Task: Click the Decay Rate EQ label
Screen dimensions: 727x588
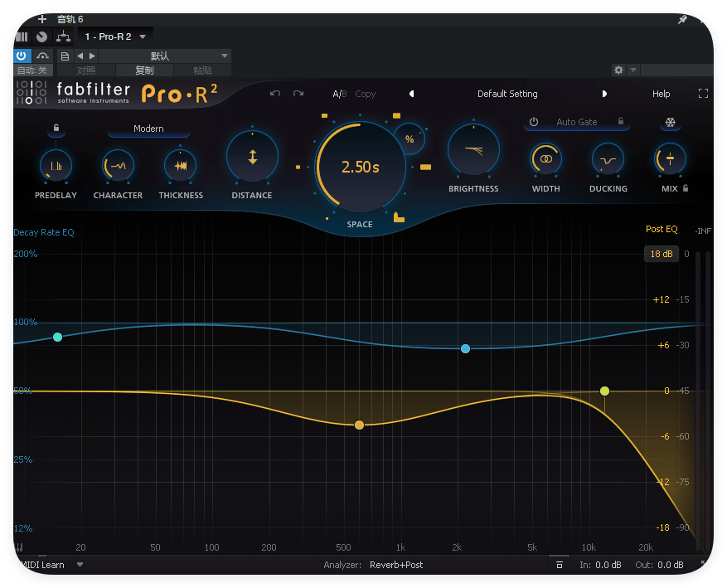Action: tap(44, 232)
